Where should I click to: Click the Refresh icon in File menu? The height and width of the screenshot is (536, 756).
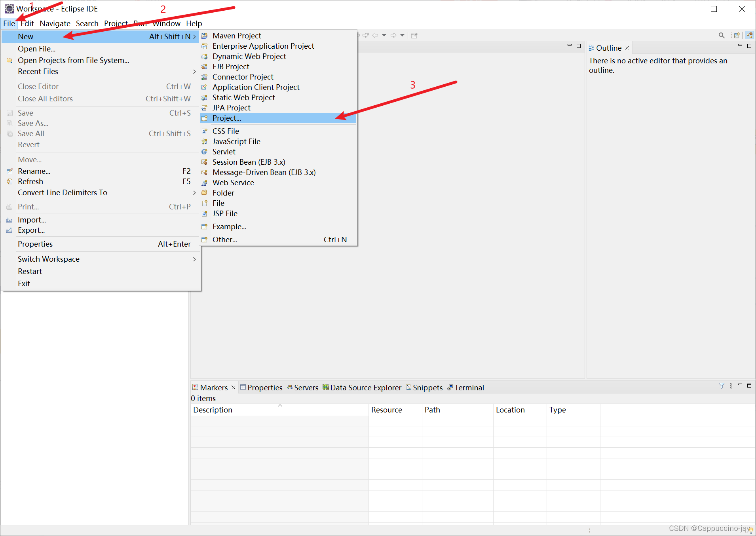point(9,182)
